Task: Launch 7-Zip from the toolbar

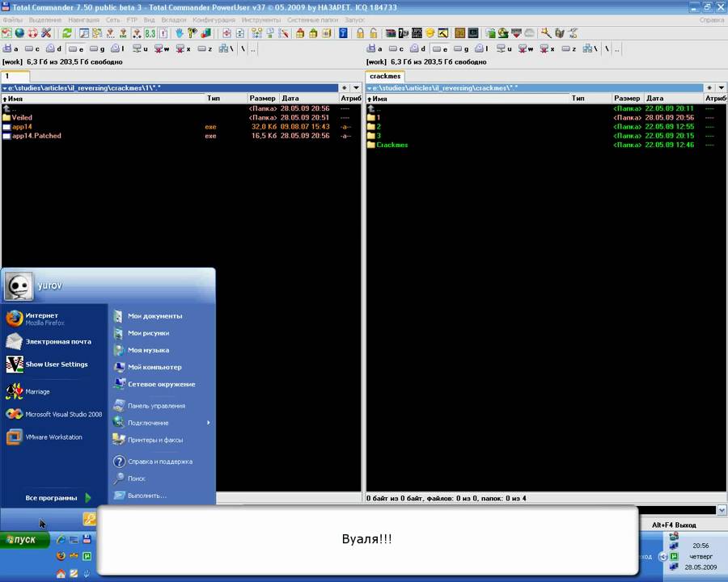Action: [404, 33]
